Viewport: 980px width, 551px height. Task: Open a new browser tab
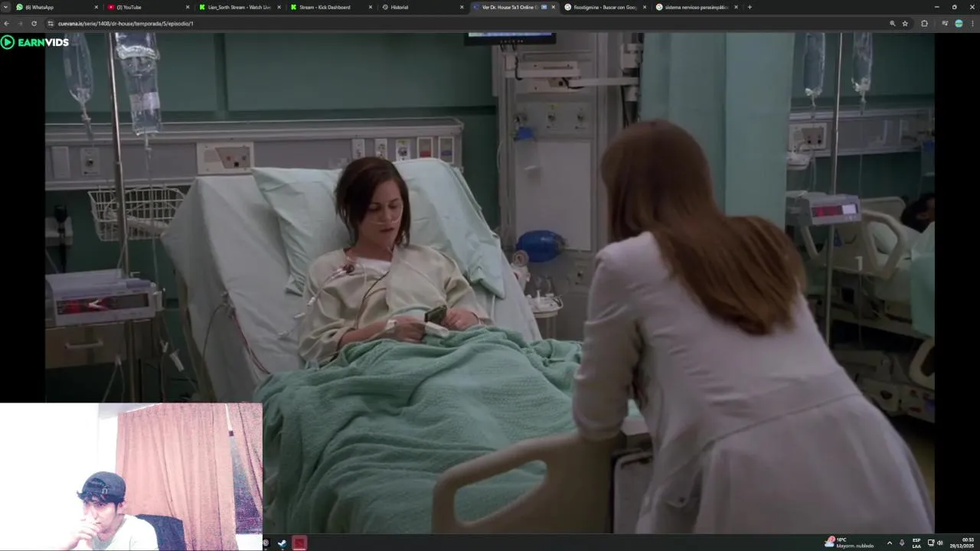[750, 7]
